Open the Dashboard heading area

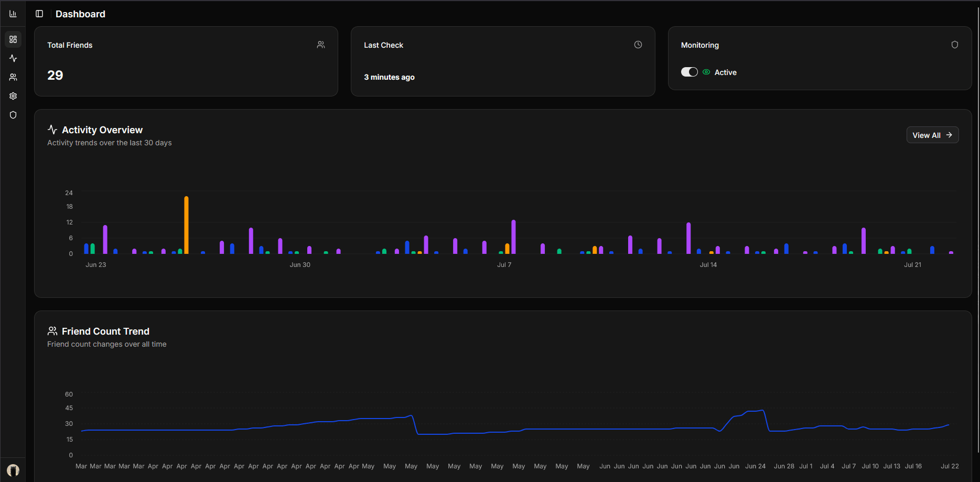tap(80, 14)
